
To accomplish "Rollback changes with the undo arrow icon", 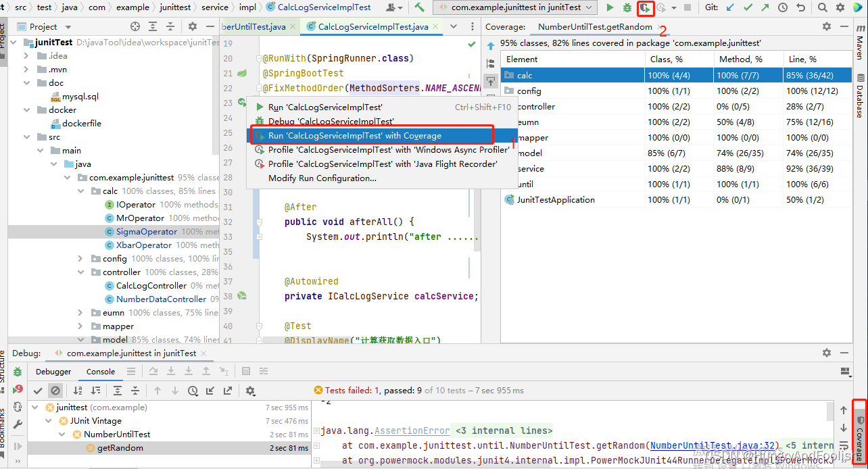I will pos(800,7).
